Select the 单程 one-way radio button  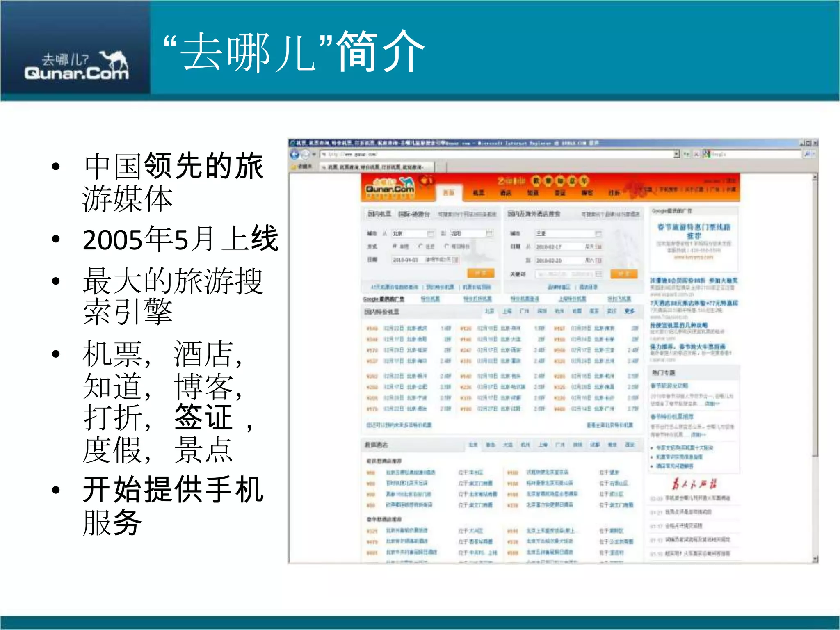(395, 246)
